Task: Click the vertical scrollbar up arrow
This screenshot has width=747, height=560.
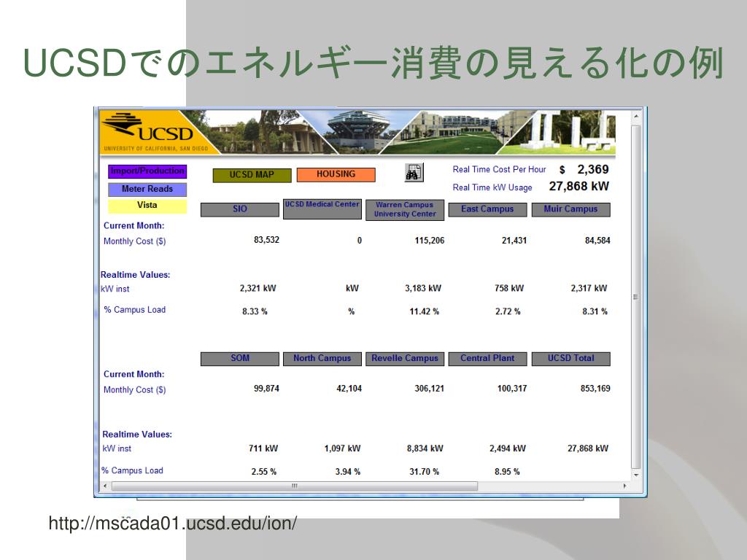Action: [636, 116]
